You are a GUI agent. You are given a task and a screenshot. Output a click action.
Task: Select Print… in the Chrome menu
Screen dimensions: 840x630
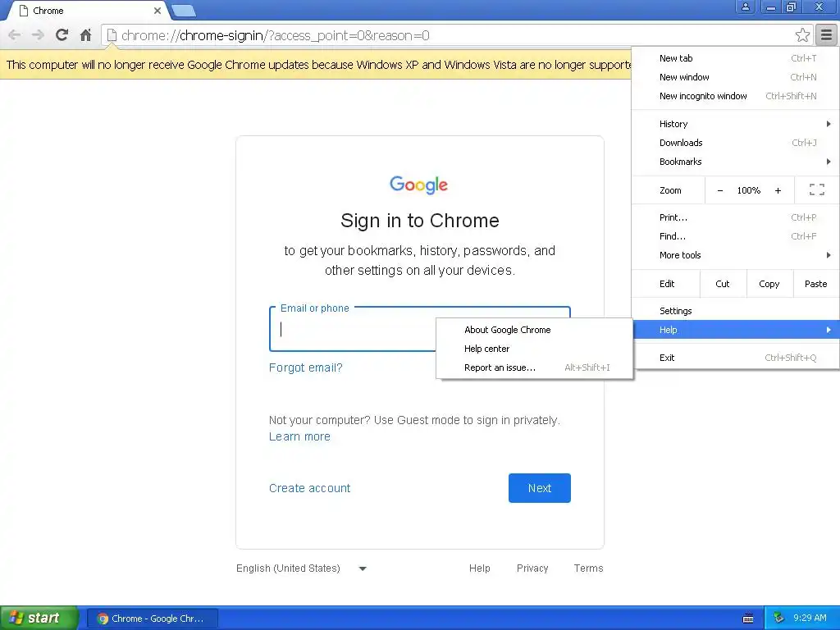[735, 217]
